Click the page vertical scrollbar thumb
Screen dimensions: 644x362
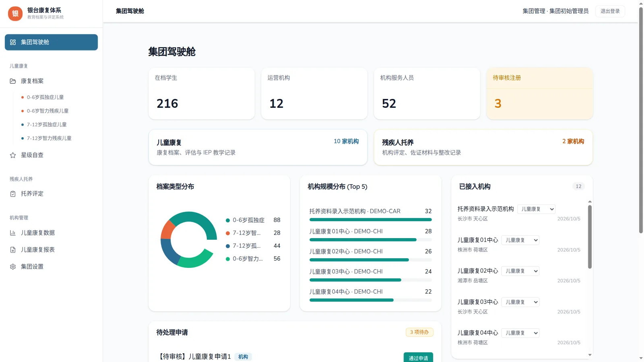(641, 120)
